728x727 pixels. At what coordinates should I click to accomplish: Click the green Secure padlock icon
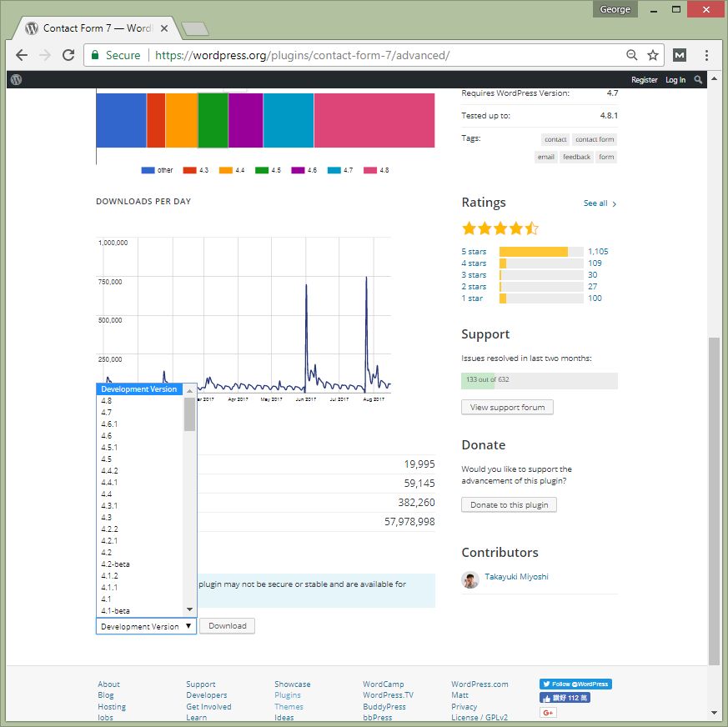[95, 55]
